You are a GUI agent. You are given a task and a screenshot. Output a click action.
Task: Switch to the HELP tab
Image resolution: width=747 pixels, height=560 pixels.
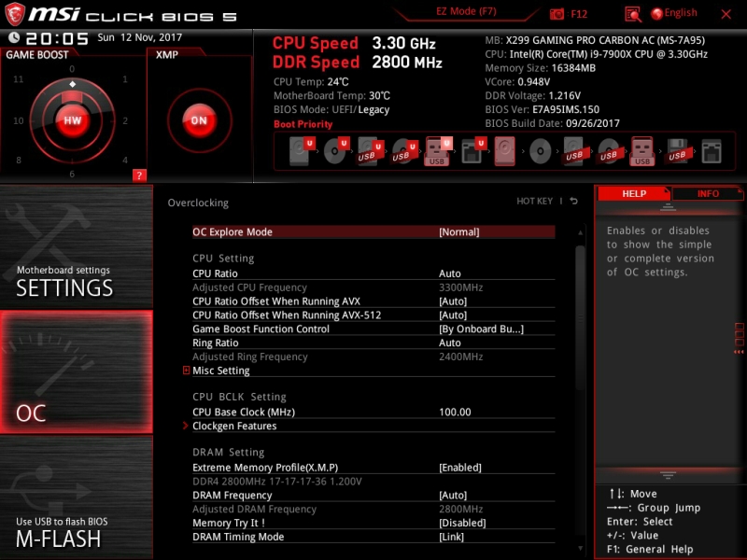(634, 194)
